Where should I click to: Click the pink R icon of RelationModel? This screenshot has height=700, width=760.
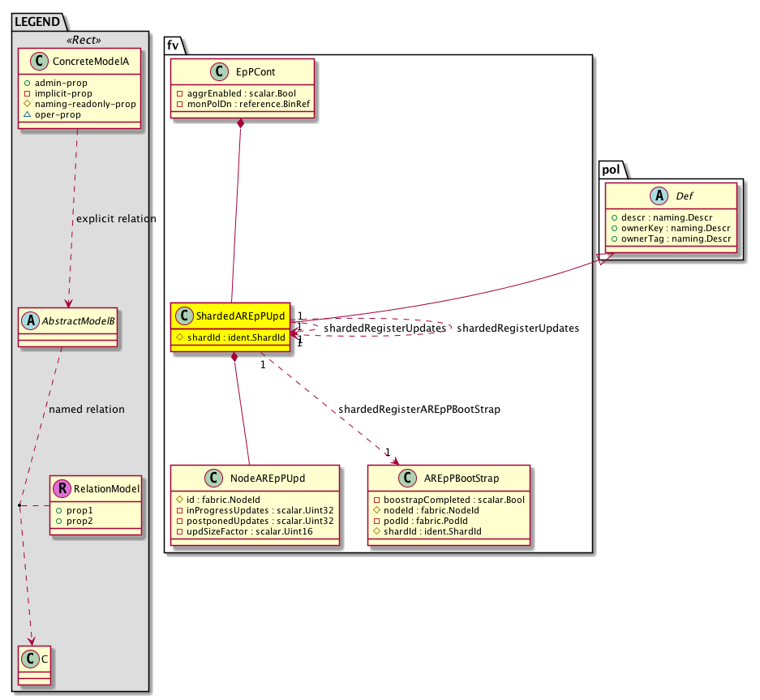point(62,488)
